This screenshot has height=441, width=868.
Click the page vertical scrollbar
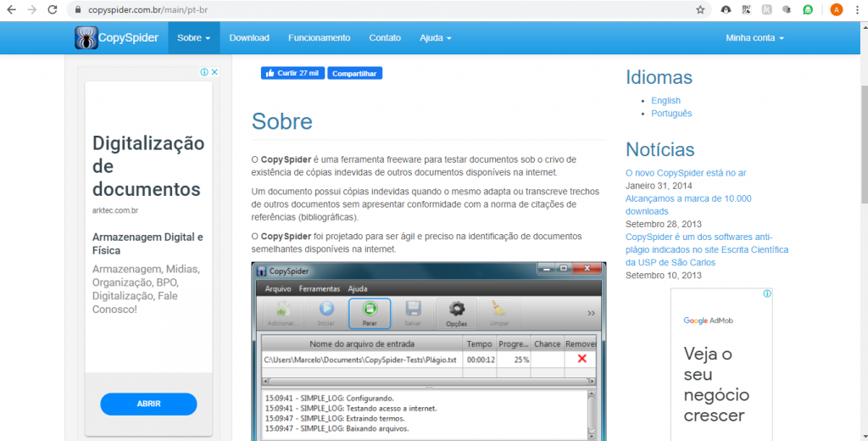point(864,144)
